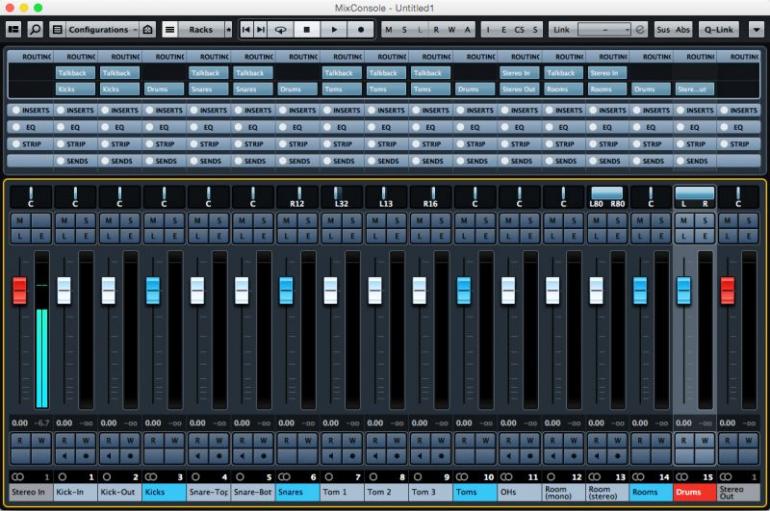This screenshot has height=511, width=770.
Task: Click the Play transport button
Action: click(x=334, y=29)
